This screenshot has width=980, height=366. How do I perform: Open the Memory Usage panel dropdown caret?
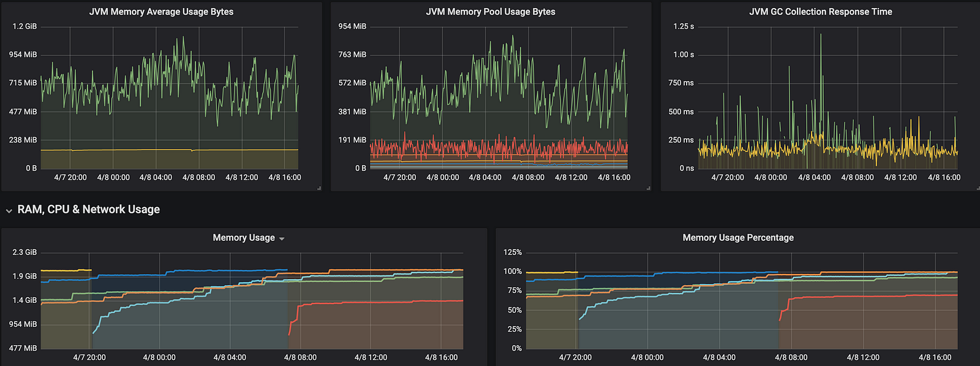click(282, 238)
